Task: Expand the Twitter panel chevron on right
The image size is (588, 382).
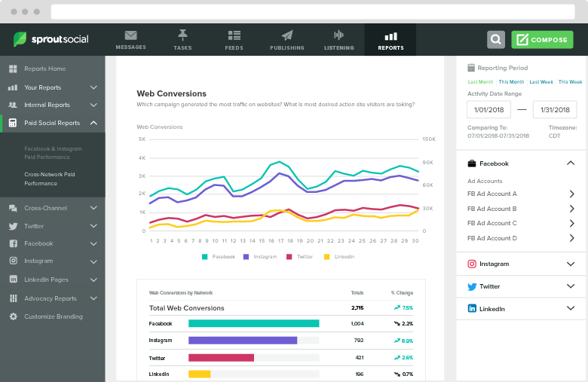Action: pyautogui.click(x=571, y=286)
